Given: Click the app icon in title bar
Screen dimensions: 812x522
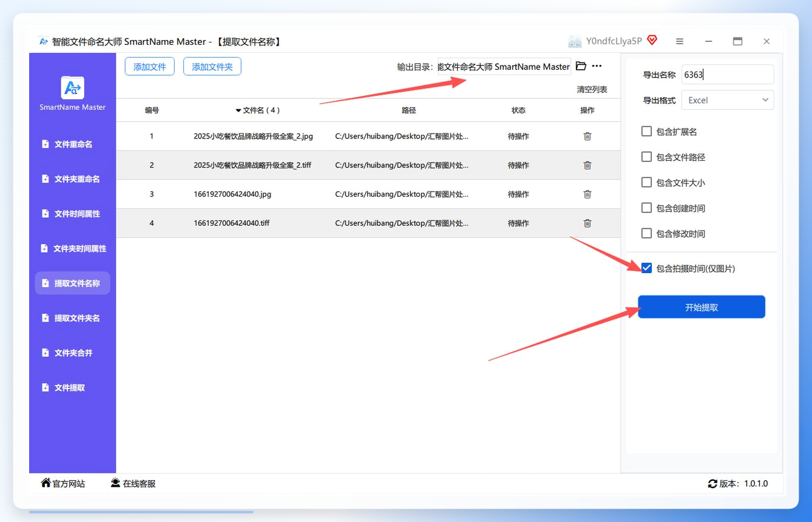Looking at the screenshot, I should point(43,41).
